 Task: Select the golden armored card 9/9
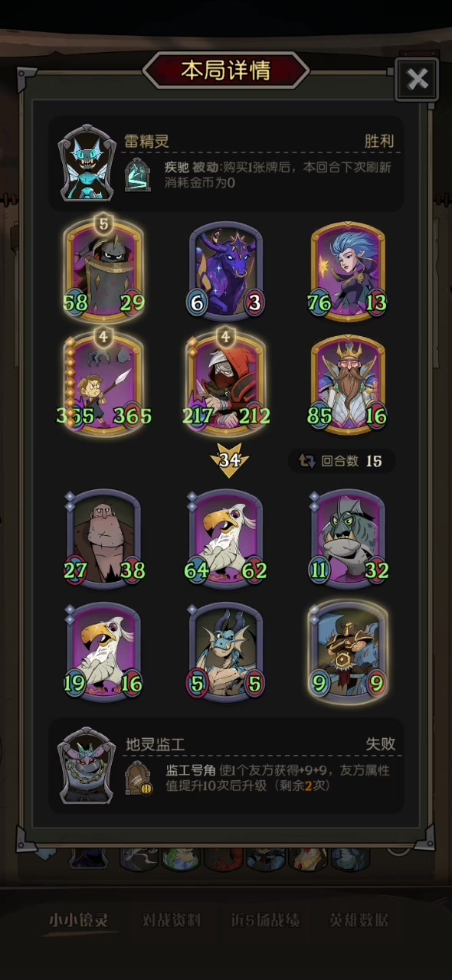[x=349, y=651]
